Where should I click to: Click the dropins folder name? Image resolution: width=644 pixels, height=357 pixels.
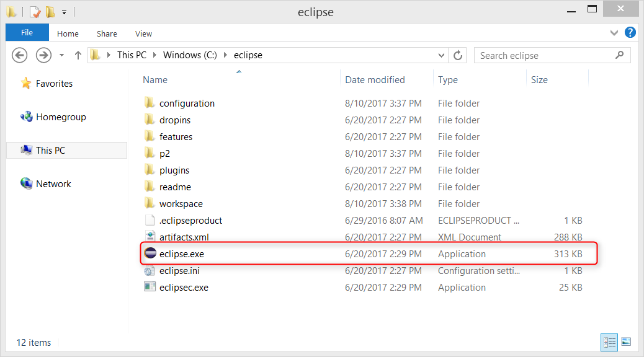point(175,120)
